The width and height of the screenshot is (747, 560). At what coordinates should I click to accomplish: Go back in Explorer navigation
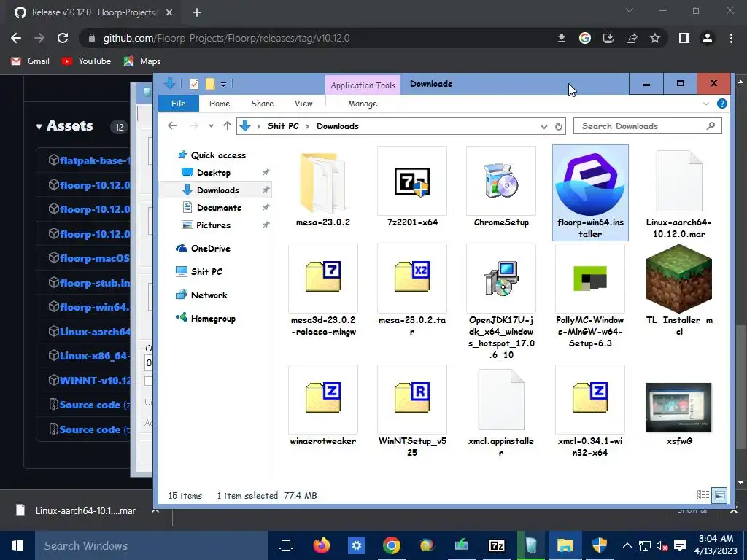pos(172,125)
